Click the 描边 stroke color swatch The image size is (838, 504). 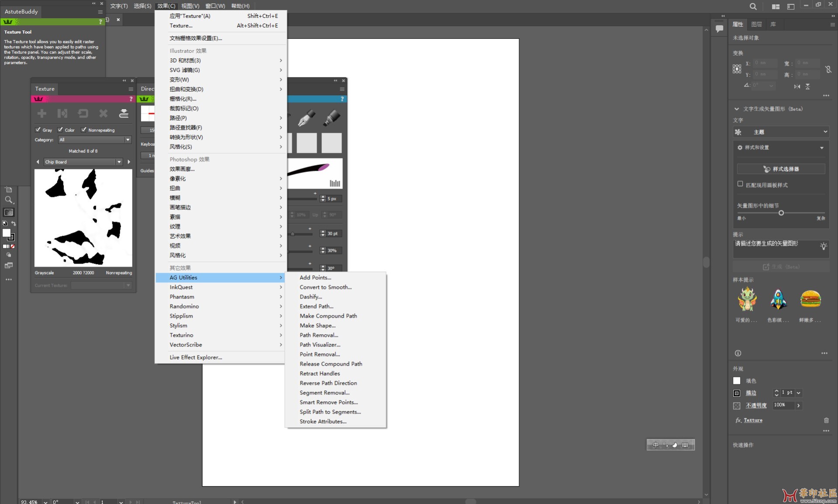[x=737, y=393]
